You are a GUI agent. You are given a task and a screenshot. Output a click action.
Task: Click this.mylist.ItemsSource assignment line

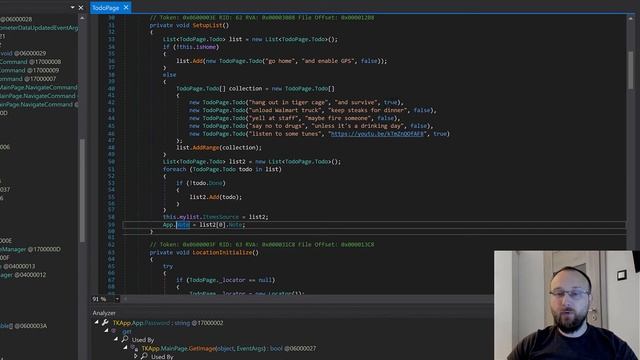216,217
